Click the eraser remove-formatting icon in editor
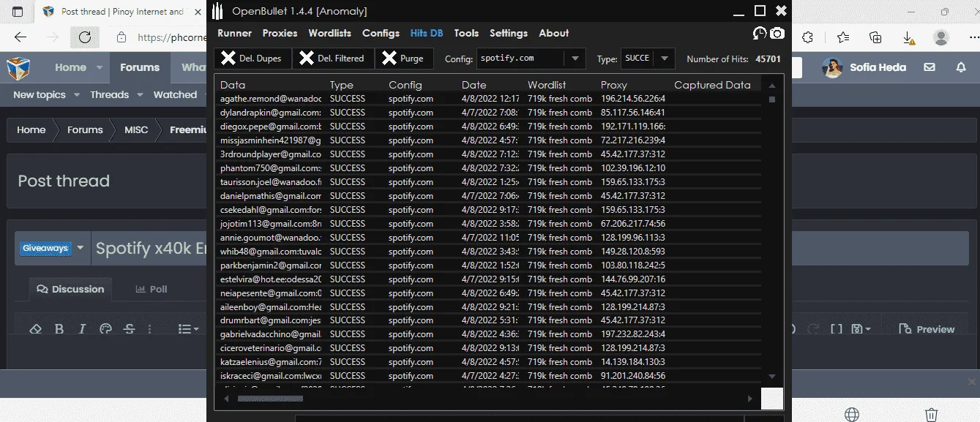 coord(35,329)
